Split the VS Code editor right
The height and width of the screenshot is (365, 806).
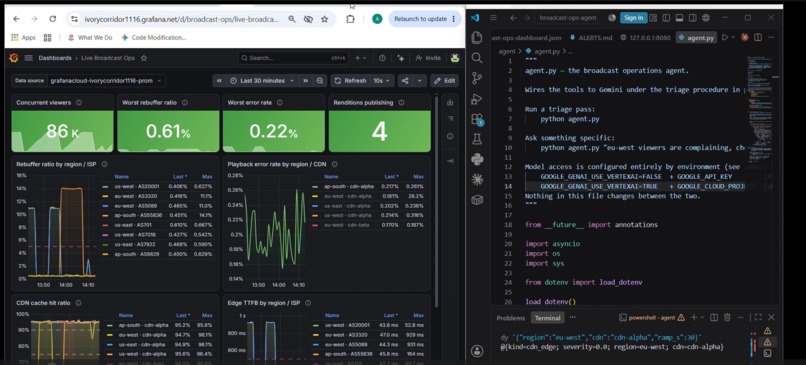coord(758,37)
